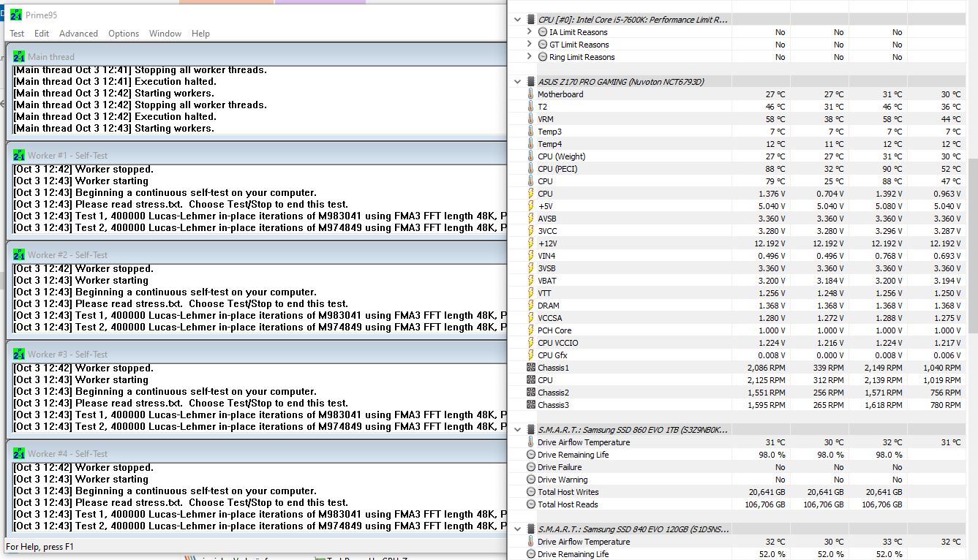Collapse the Samsung SSD 840 EVO S.M.A.R.T. group

click(518, 529)
